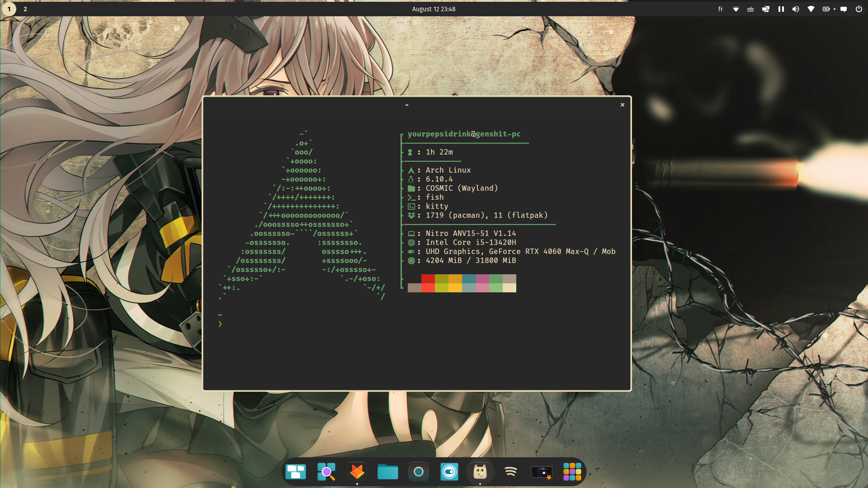
Task: Expand the fr keyboard layout selector
Action: (721, 9)
